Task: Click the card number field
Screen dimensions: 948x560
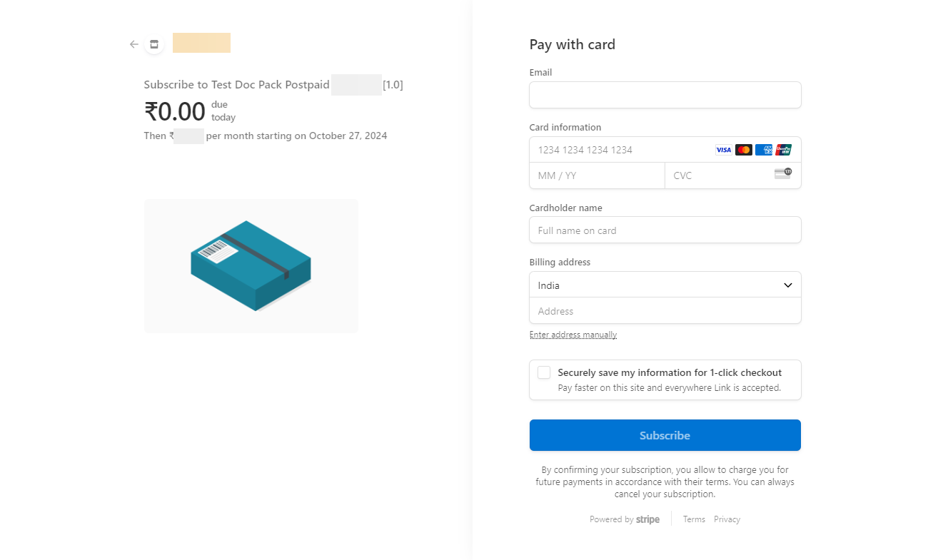Action: [621, 150]
